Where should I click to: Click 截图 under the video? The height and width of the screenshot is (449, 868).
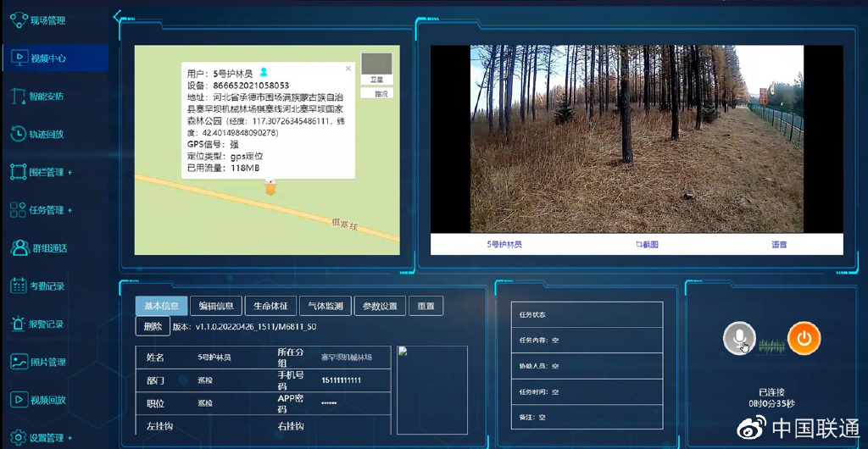(647, 244)
